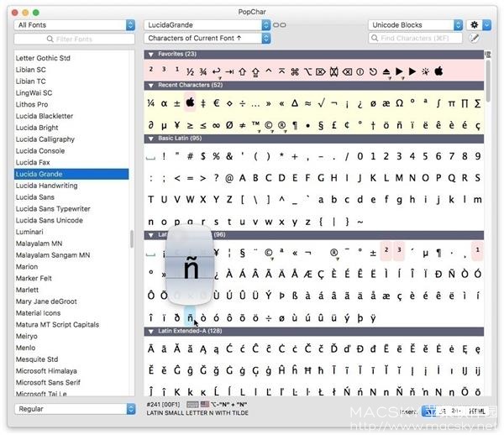Click the Filter Fonts search field

pos(74,39)
